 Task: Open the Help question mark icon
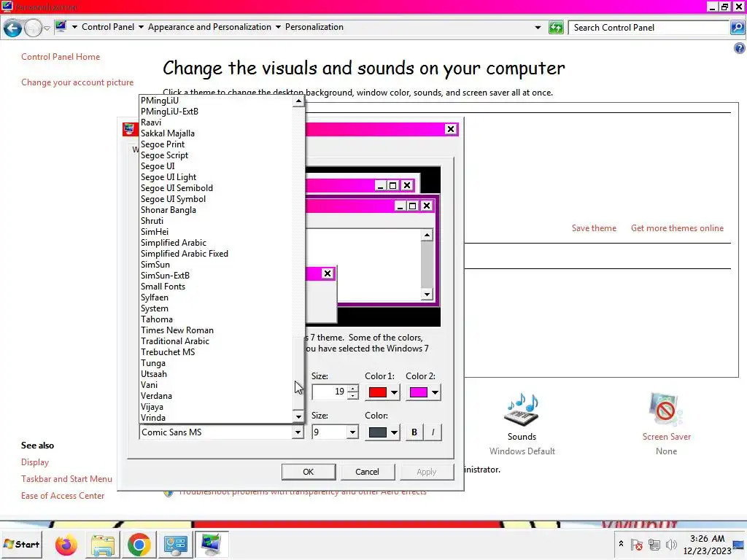point(740,48)
